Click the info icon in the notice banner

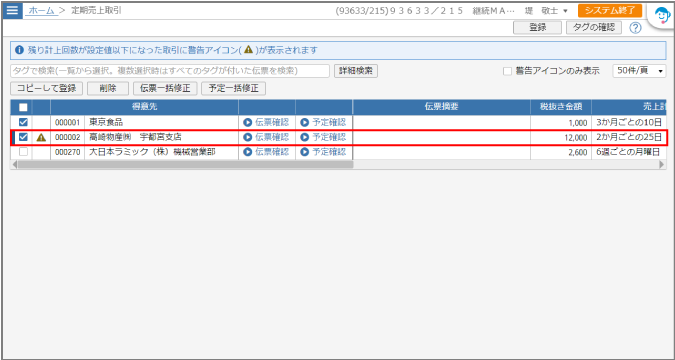(x=19, y=50)
